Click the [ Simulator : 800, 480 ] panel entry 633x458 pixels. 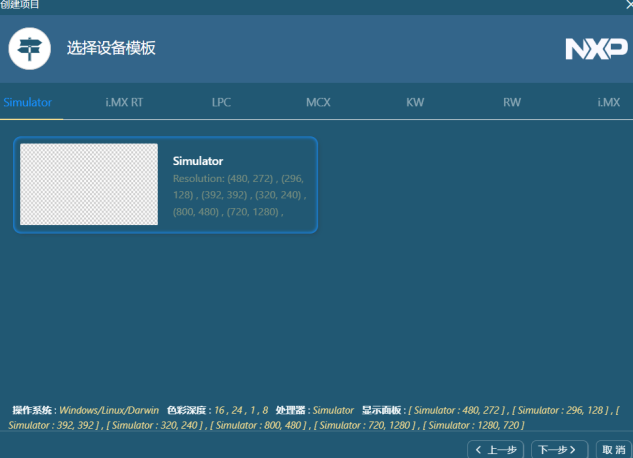258,425
